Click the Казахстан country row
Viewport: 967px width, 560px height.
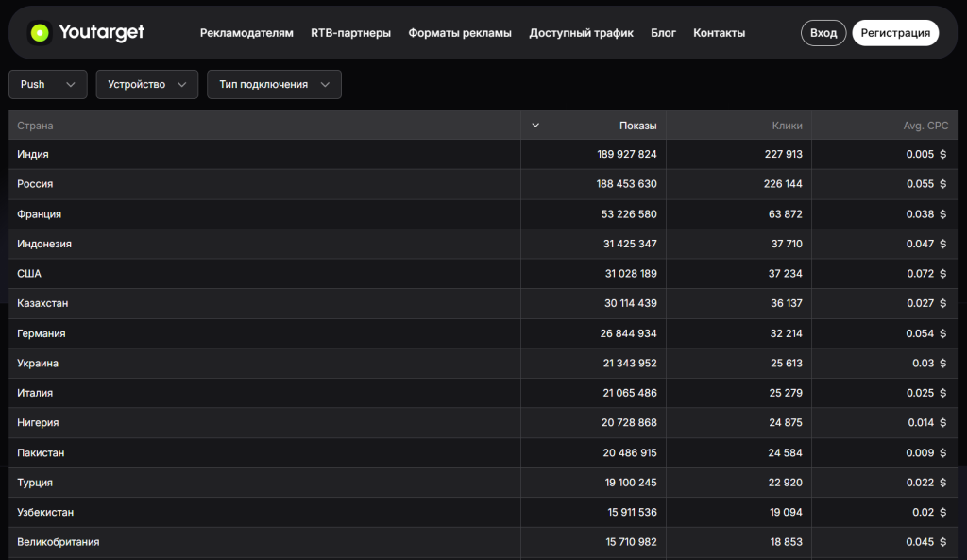click(42, 303)
